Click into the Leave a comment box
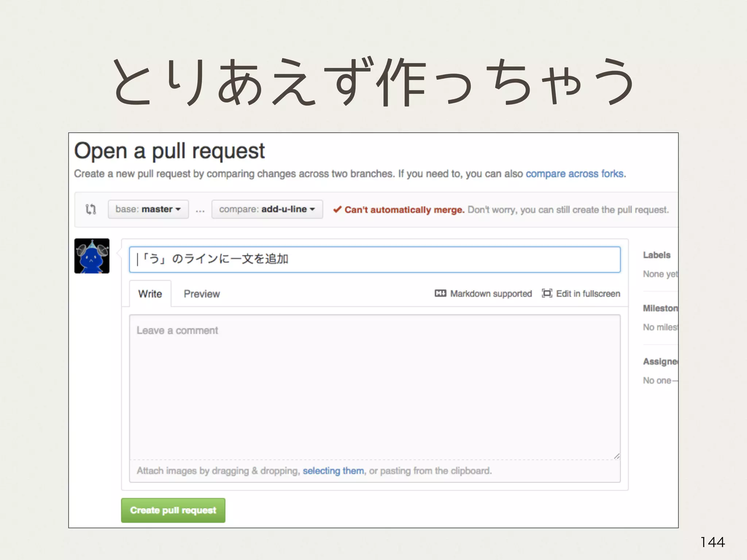 point(374,386)
